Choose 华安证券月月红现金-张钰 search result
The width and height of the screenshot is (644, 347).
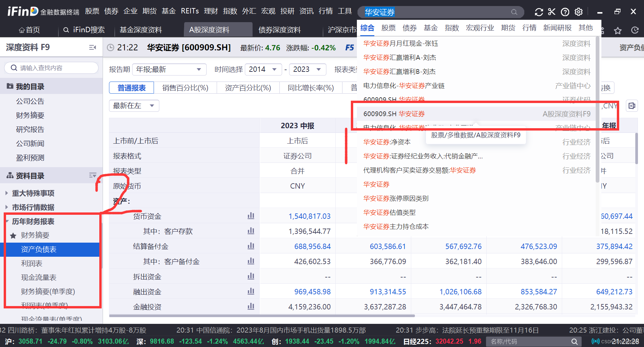click(x=476, y=44)
